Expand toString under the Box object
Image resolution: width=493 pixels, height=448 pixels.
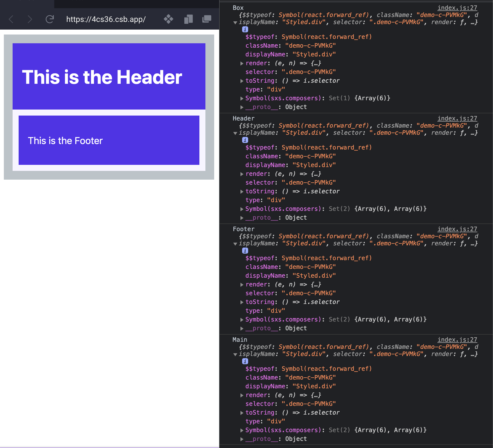[242, 81]
